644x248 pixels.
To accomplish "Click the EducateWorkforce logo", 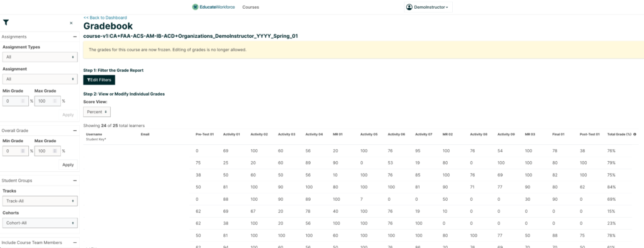I will click(x=214, y=7).
